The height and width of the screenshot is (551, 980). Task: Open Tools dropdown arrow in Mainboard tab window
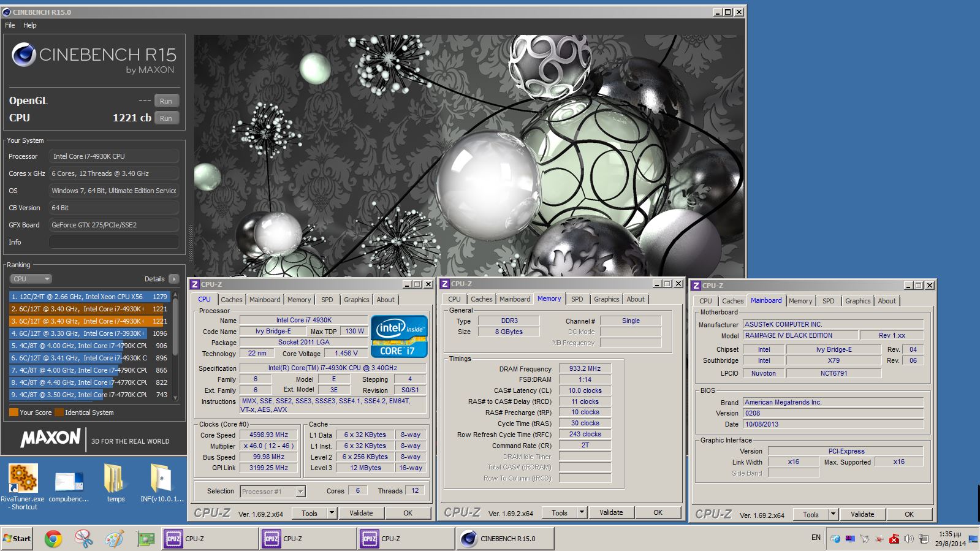coord(833,514)
